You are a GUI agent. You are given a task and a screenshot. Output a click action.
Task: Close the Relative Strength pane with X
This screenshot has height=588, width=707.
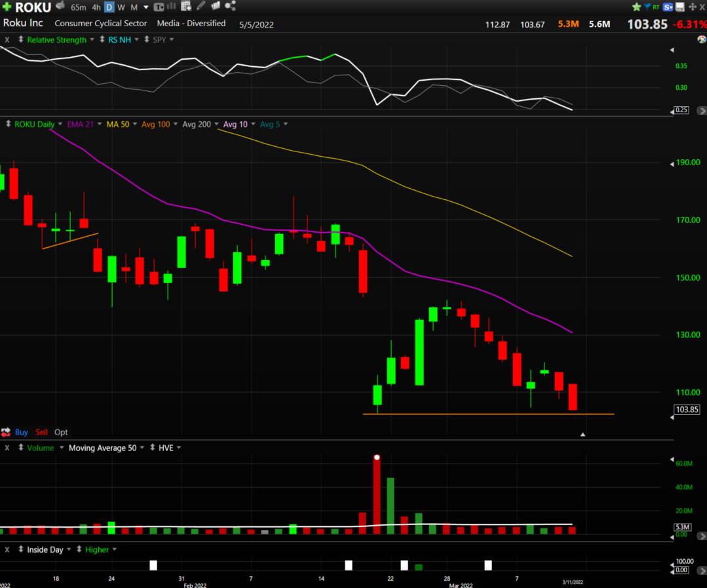tap(7, 40)
